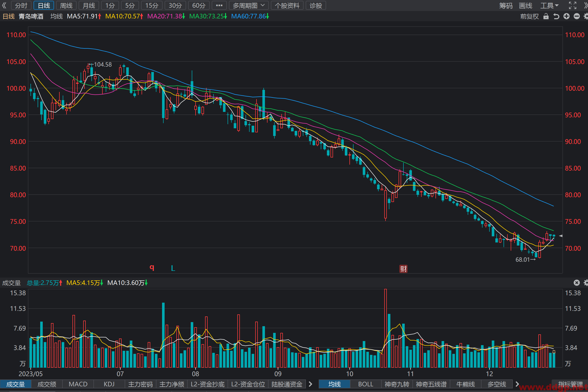Zoom out with the minus circle icon
This screenshot has width=588, height=392.
[x=577, y=16]
